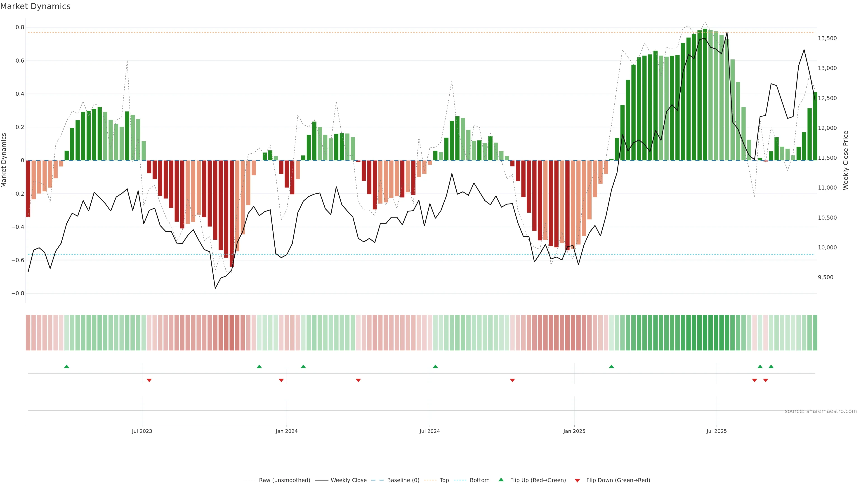
Task: Click the 13,500 right-axis price label
Action: point(827,38)
